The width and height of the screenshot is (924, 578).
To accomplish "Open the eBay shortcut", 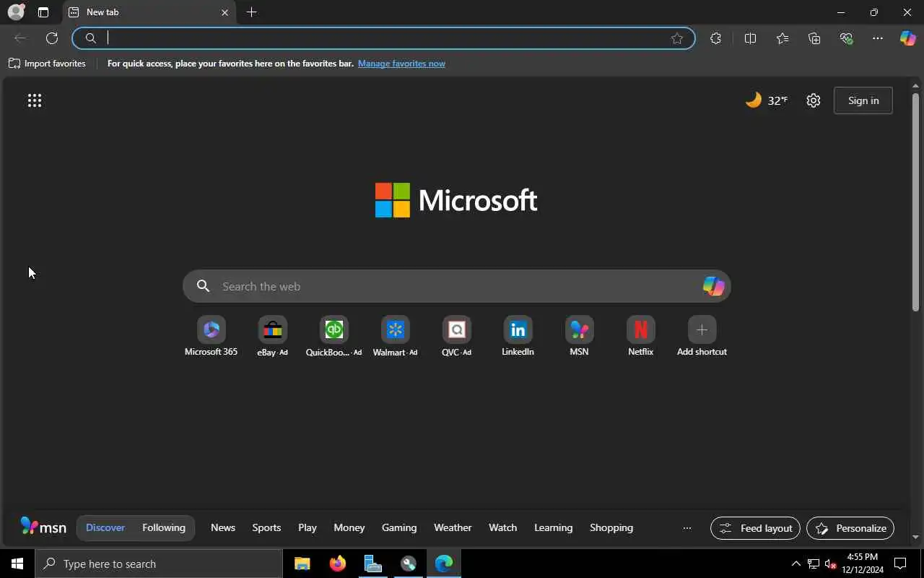I will tap(272, 337).
